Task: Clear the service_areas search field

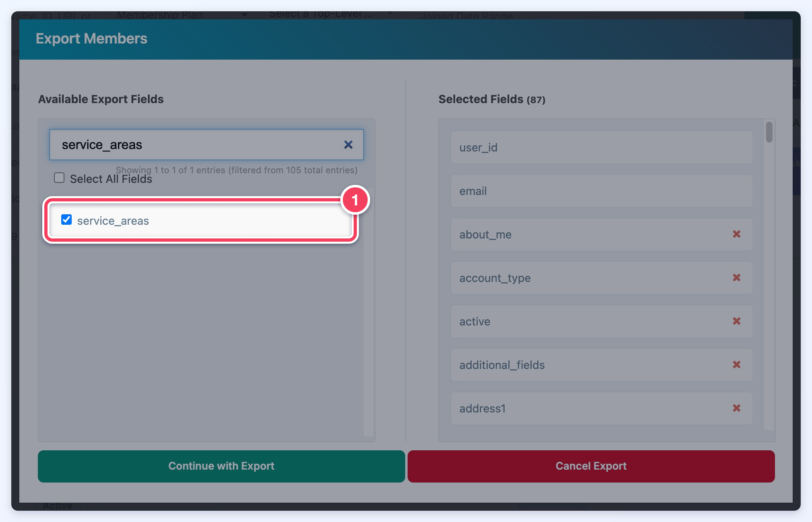Action: (348, 145)
